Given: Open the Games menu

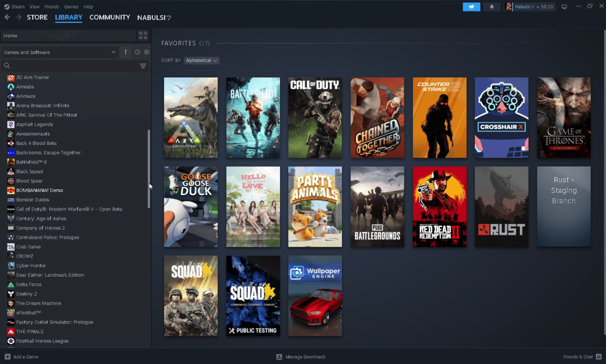Looking at the screenshot, I should pyautogui.click(x=71, y=7).
